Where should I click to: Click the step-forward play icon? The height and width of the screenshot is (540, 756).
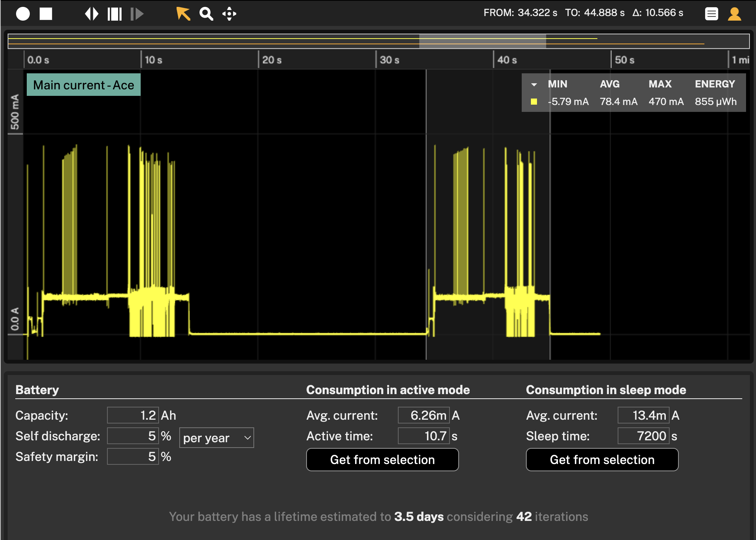pos(136,14)
